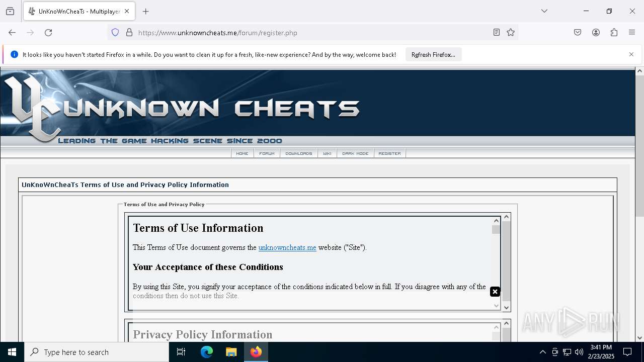The width and height of the screenshot is (644, 362).
Task: Outer Terms frame scroll down arrow
Action: click(507, 307)
